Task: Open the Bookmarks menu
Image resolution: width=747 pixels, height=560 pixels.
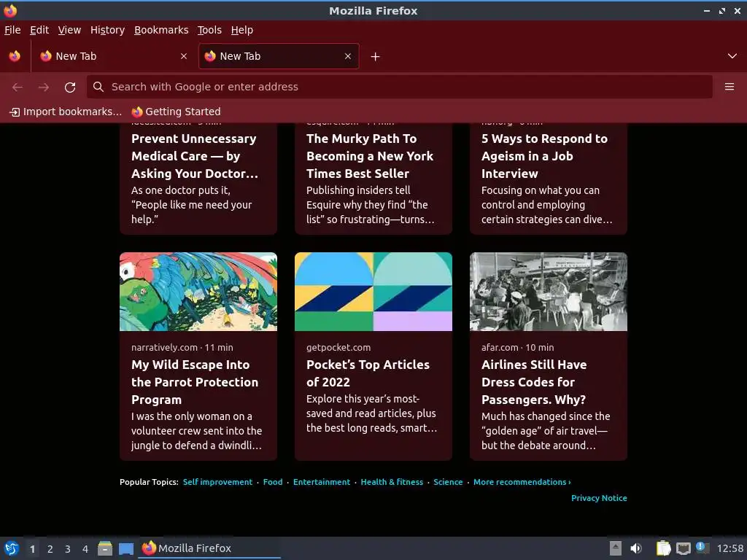Action: point(161,30)
